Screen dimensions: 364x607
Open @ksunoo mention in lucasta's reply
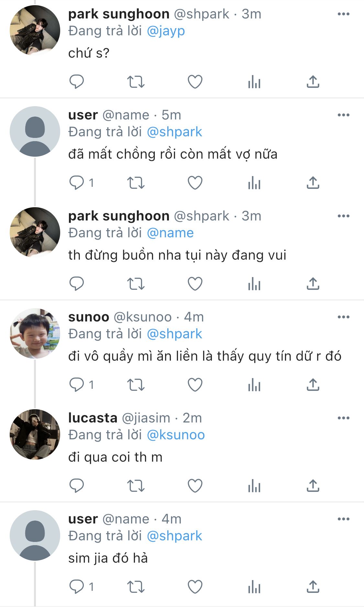pos(176,435)
